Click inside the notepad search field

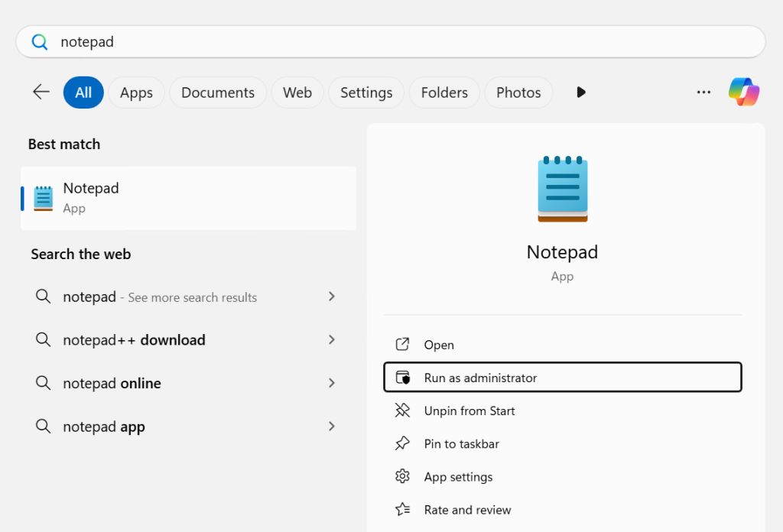coord(229,42)
